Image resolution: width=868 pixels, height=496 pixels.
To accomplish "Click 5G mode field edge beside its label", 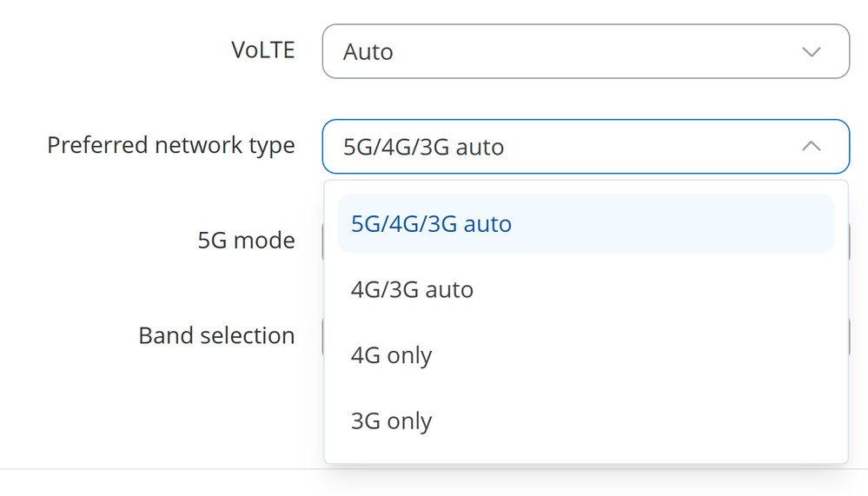I will [x=322, y=241].
